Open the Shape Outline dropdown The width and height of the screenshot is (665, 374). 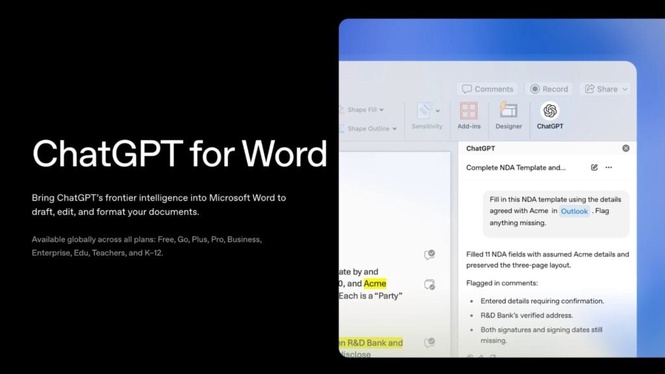(x=368, y=128)
